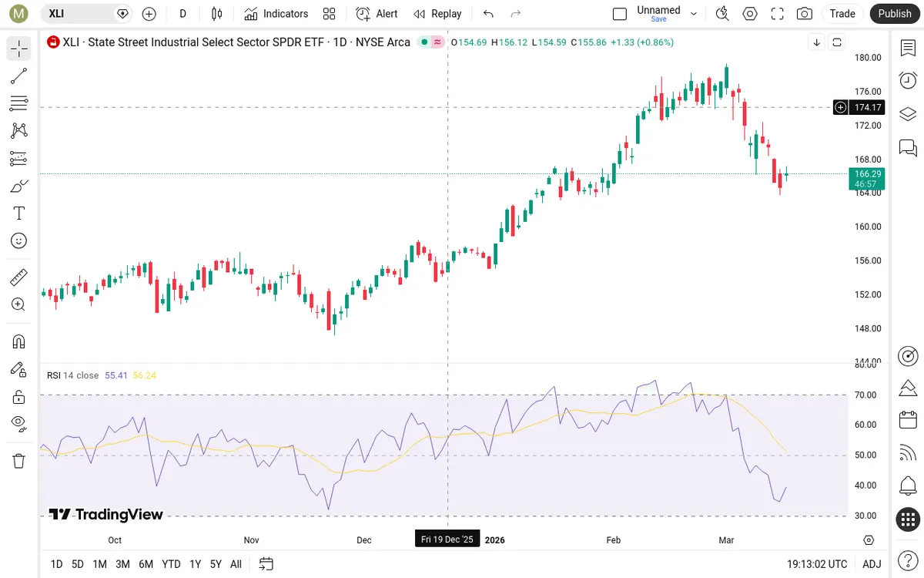924x578 pixels.
Task: Select the ruler measure tool
Action: 19,277
